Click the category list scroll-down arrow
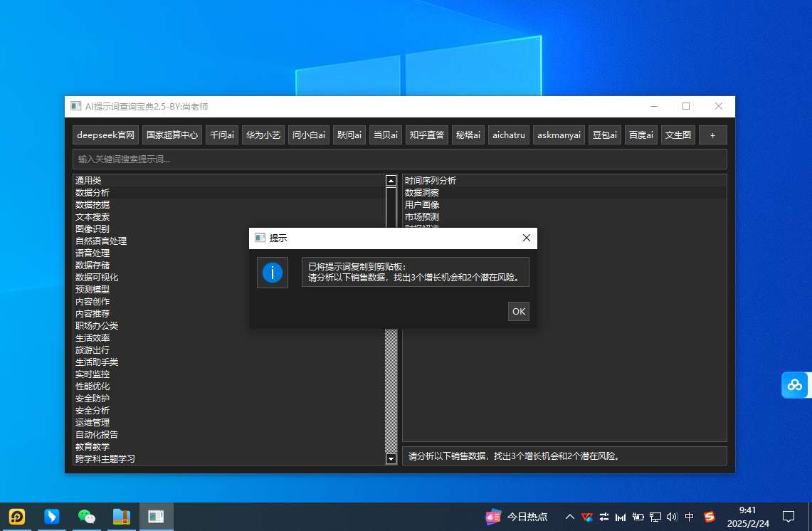 (x=391, y=458)
